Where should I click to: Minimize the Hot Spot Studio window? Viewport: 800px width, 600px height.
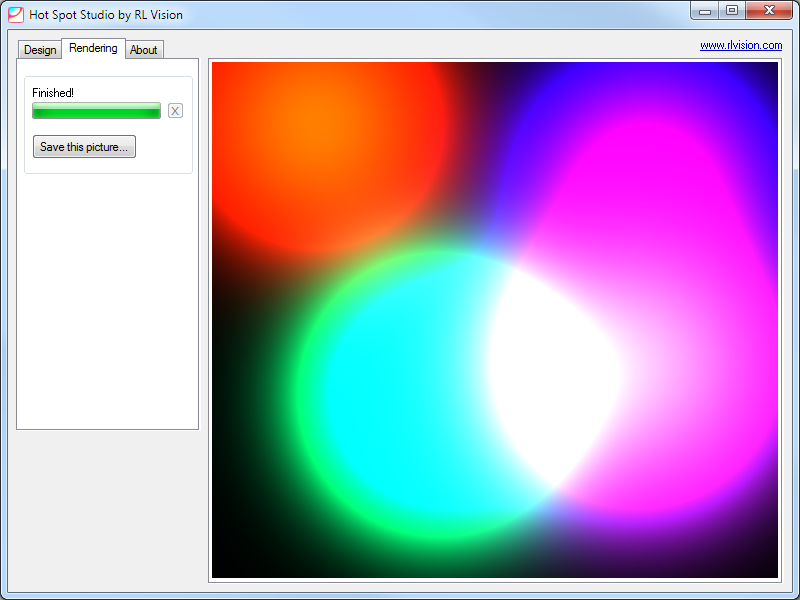tap(706, 10)
